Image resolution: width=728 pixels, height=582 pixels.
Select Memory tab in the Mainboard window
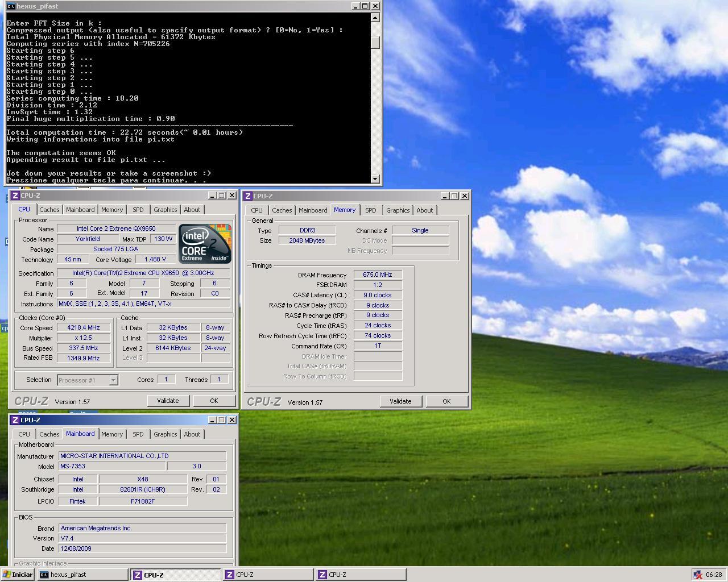coord(112,434)
